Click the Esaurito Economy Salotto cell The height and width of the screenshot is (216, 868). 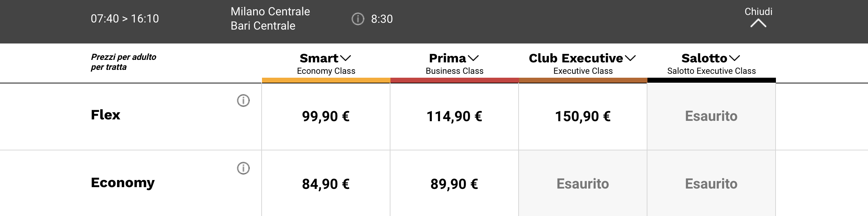pyautogui.click(x=711, y=184)
